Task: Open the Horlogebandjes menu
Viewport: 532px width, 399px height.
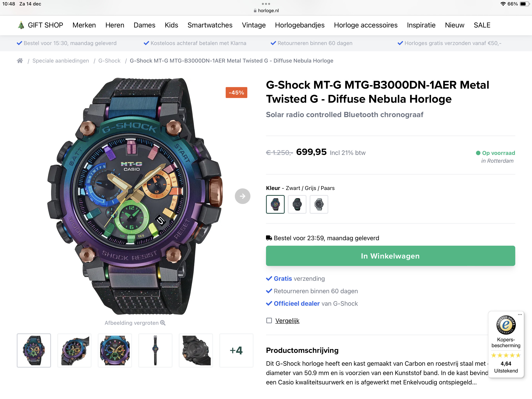Action: 300,25
